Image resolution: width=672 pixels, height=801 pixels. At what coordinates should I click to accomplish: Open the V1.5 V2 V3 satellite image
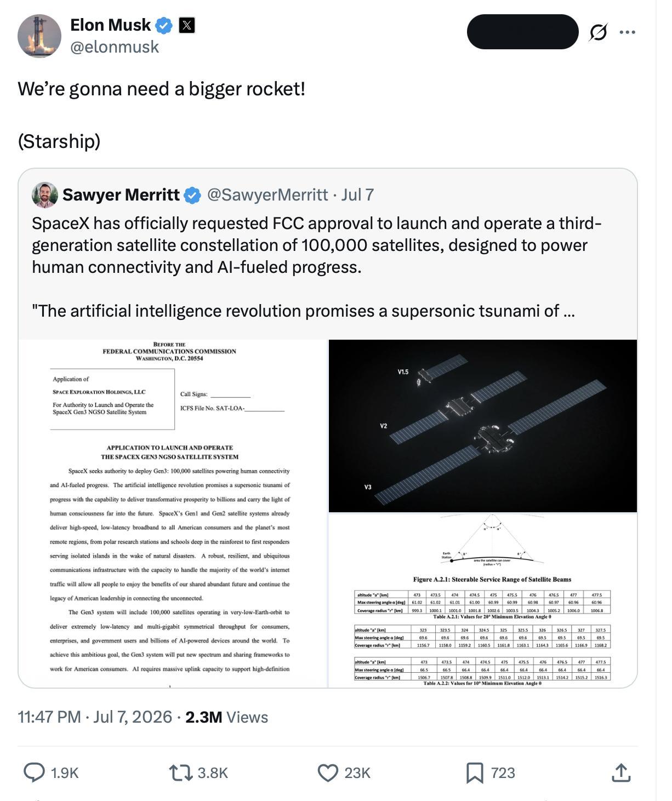pyautogui.click(x=483, y=426)
